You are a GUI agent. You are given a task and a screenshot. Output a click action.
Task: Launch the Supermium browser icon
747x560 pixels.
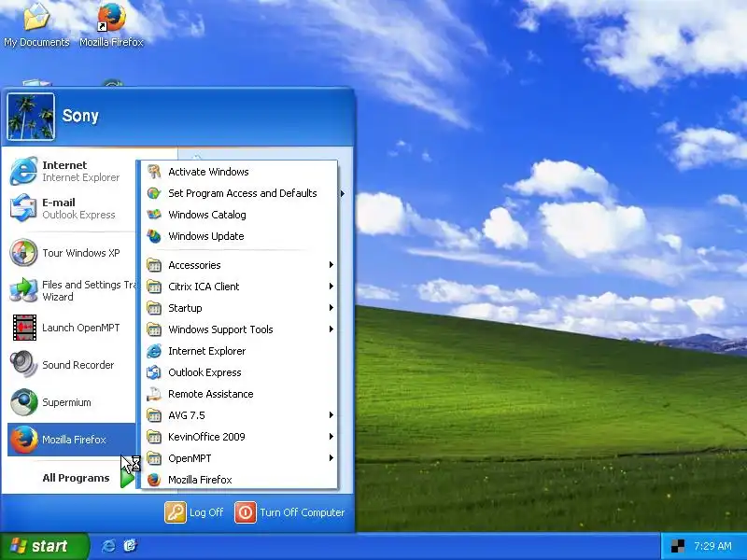point(23,402)
